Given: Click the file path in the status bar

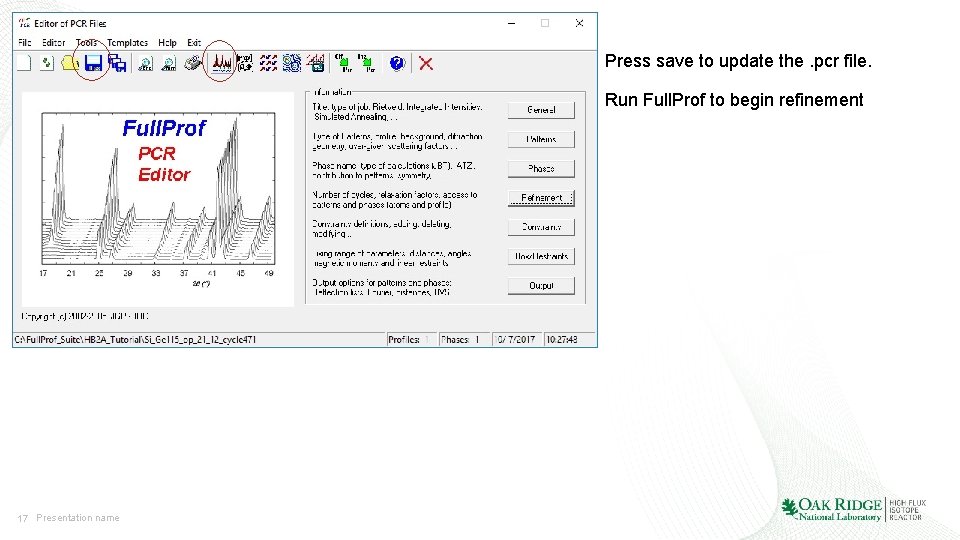Looking at the screenshot, I should (135, 339).
